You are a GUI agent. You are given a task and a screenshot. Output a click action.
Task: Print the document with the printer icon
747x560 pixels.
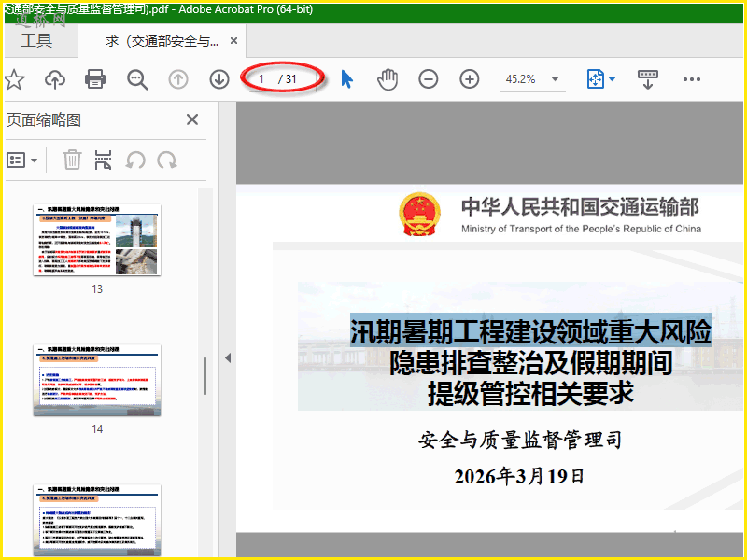click(95, 79)
